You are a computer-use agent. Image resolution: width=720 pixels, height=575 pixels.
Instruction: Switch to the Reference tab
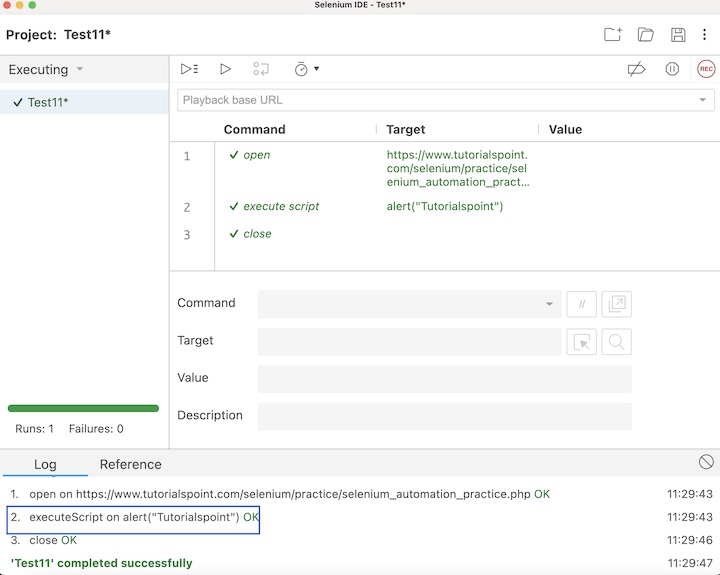130,464
